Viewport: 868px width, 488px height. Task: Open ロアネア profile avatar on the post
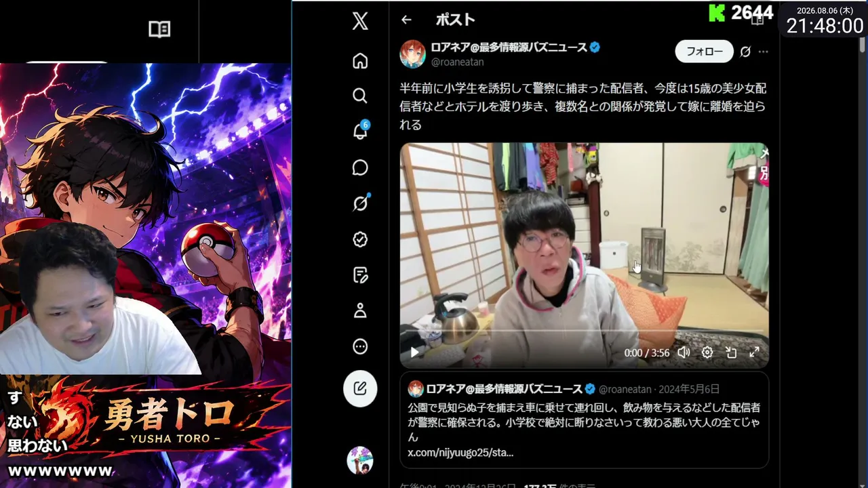point(412,54)
